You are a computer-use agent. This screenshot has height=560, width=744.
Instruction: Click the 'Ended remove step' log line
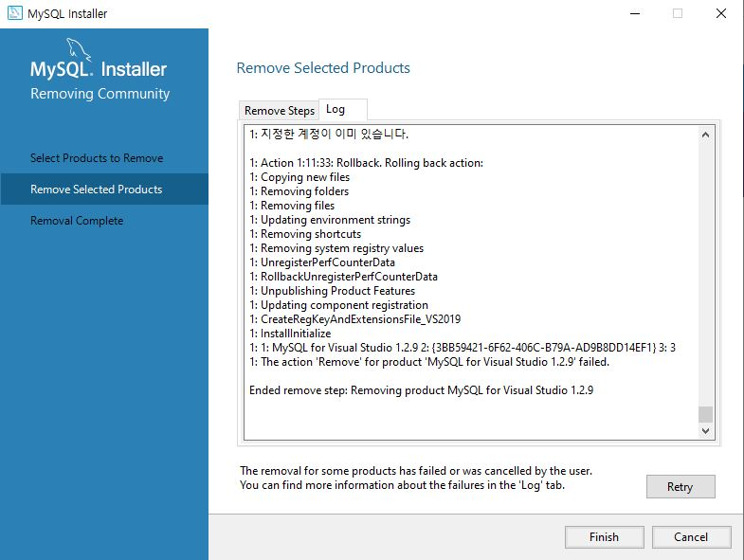(422, 390)
